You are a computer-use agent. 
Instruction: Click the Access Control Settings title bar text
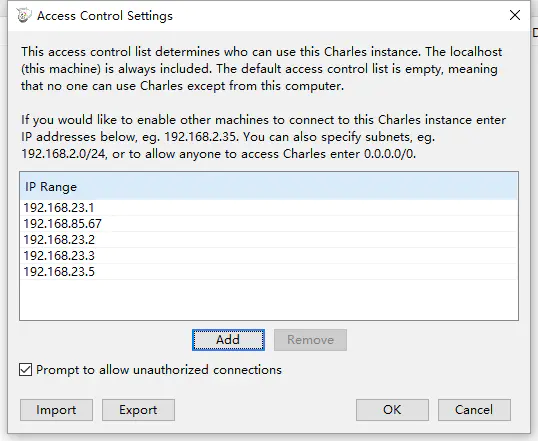point(105,16)
